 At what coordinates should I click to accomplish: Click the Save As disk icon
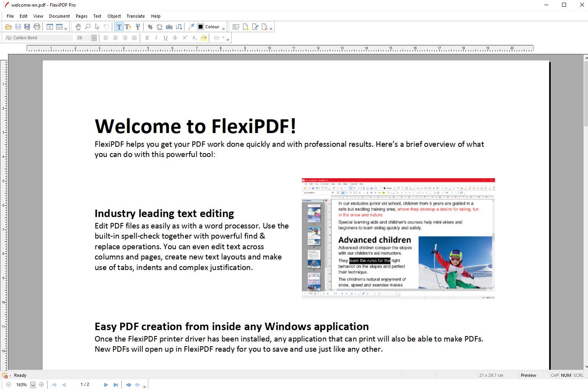[27, 27]
